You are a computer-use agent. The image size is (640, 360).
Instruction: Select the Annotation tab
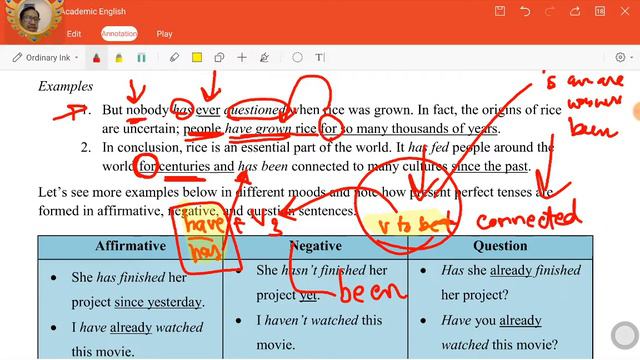click(x=119, y=34)
